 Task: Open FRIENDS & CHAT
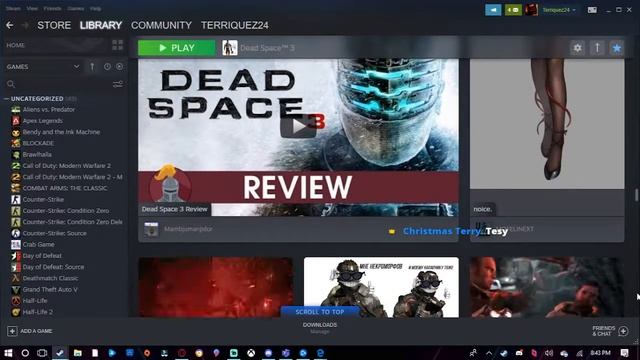point(610,331)
